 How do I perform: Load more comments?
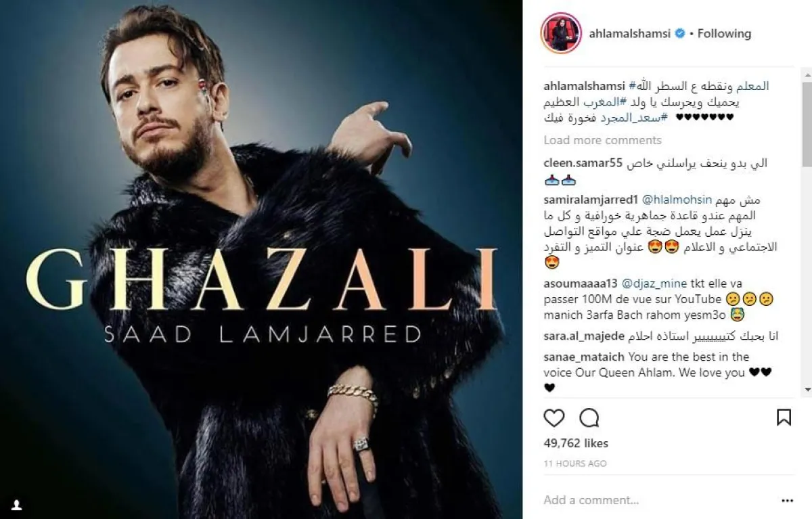(602, 140)
